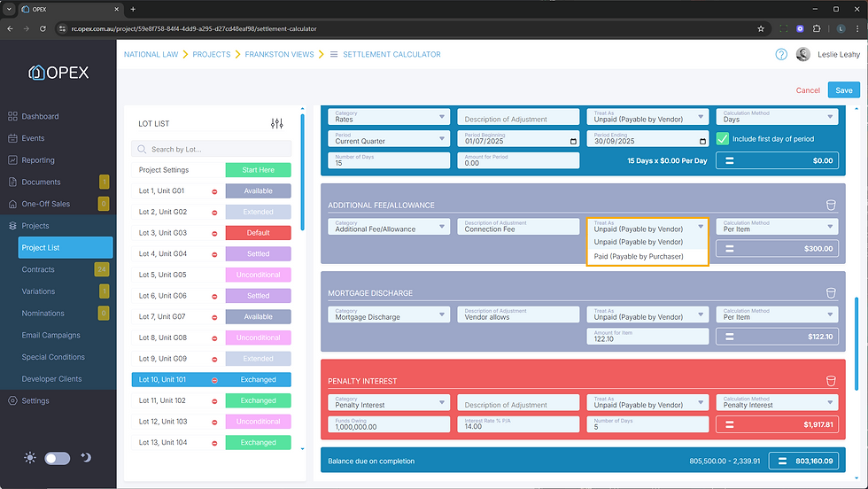Toggle the dark mode switch

pos(58,458)
